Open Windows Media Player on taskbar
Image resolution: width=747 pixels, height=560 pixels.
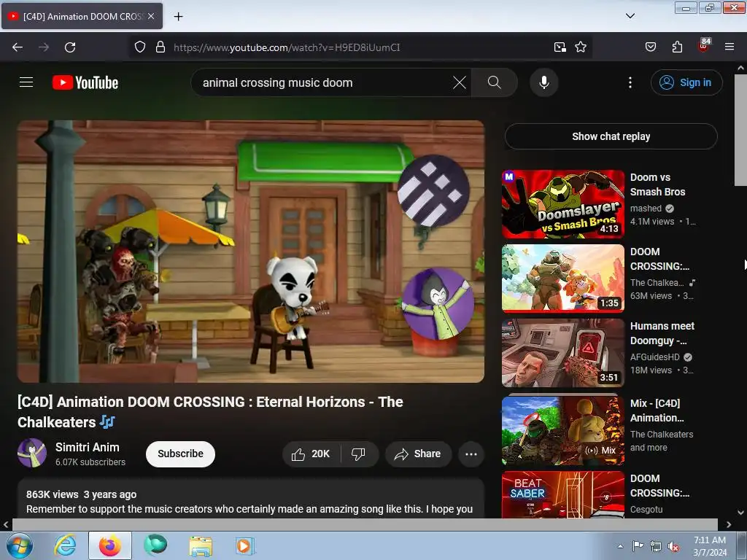point(245,545)
